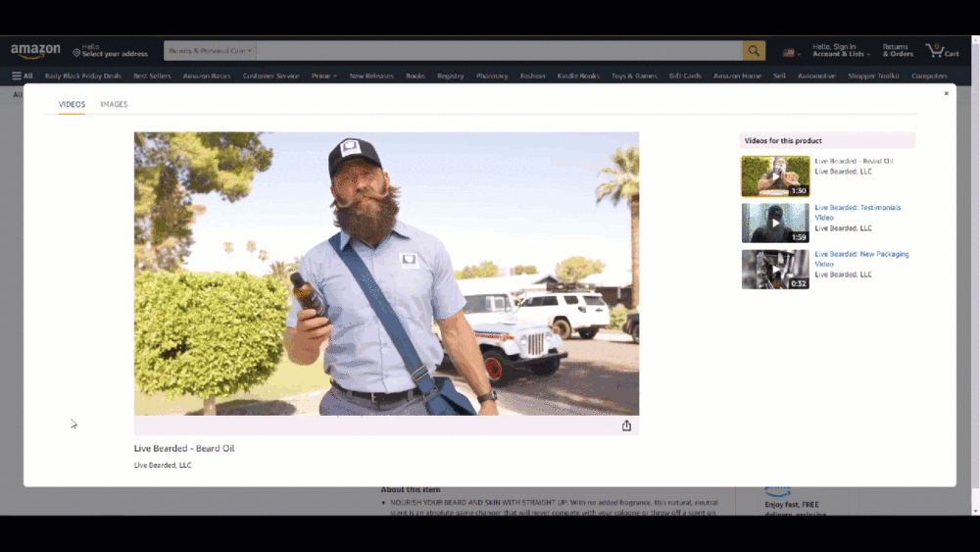980x552 pixels.
Task: Open Sell nav link
Action: coord(779,75)
